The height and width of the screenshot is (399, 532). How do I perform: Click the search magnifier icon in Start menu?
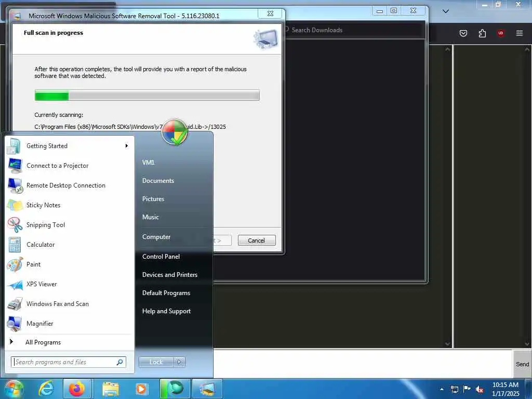point(119,362)
